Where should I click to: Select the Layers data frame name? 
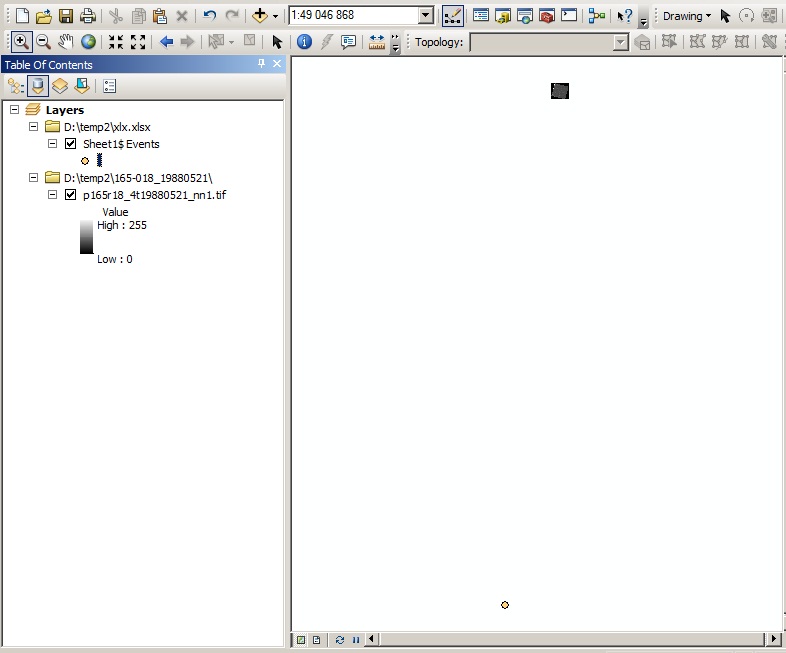tap(65, 110)
